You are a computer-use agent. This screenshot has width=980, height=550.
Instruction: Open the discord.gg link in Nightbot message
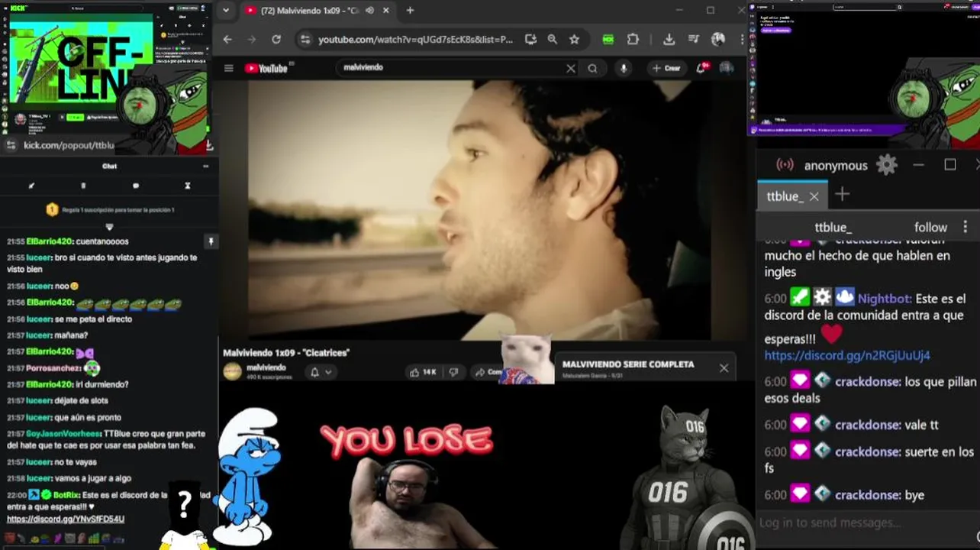tap(847, 355)
